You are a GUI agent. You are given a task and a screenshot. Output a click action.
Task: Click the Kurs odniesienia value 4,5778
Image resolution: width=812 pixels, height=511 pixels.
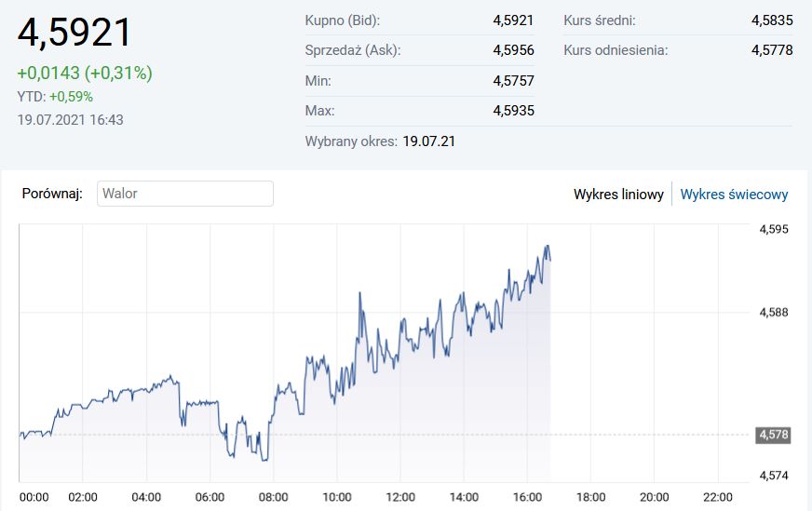pyautogui.click(x=772, y=50)
